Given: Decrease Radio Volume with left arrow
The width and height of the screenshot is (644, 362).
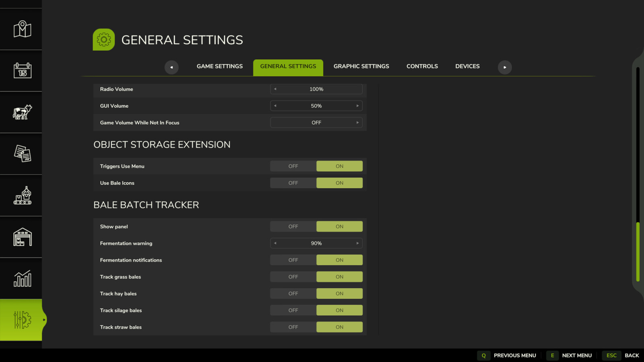Looking at the screenshot, I should (275, 89).
